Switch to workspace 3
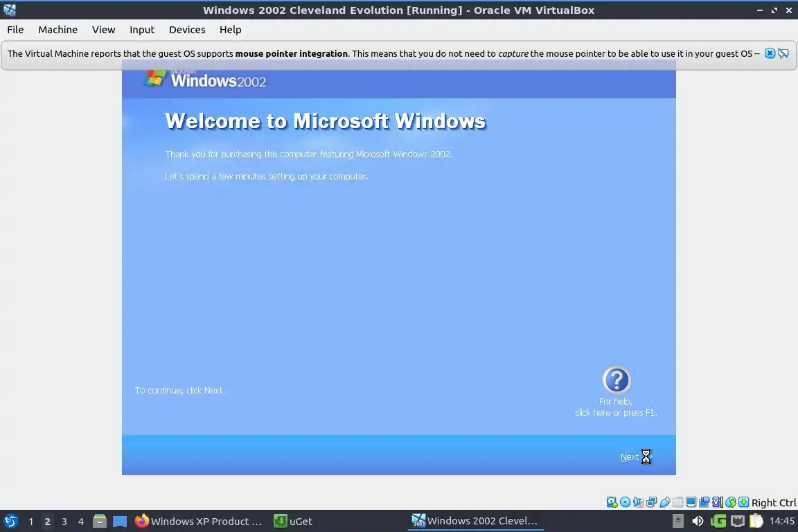 coord(64,522)
